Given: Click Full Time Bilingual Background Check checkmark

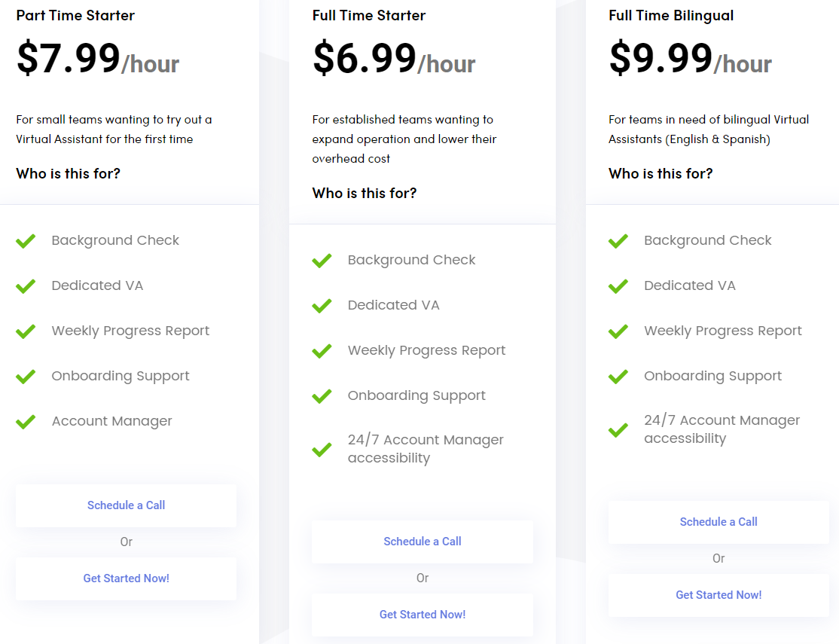Looking at the screenshot, I should (618, 241).
